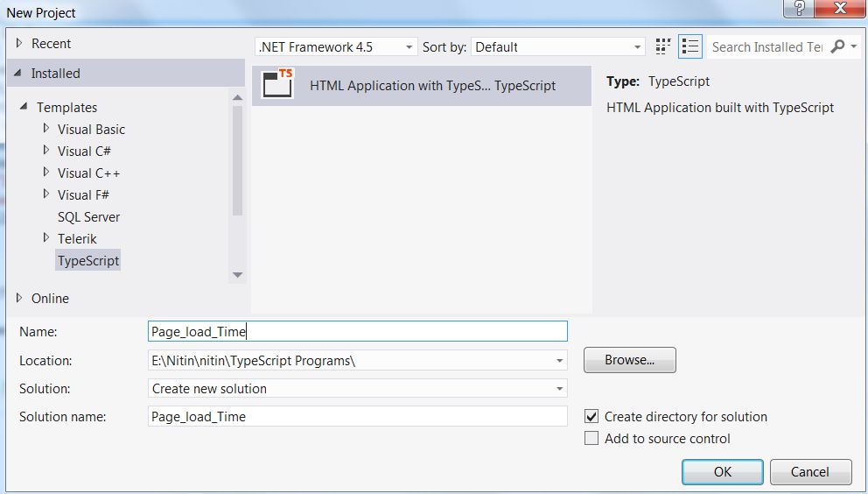
Task: Collapse the Installed section
Action: [x=18, y=73]
